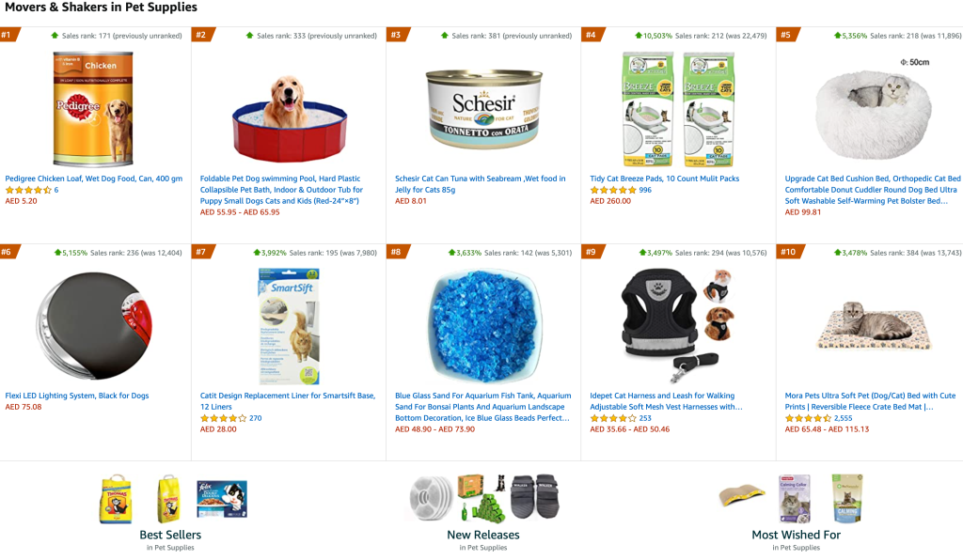Click star rating of Catit Smartsift liner

click(x=224, y=418)
